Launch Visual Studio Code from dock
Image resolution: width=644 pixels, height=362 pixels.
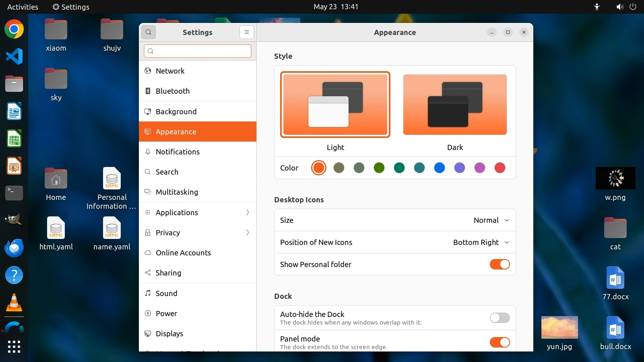14,56
